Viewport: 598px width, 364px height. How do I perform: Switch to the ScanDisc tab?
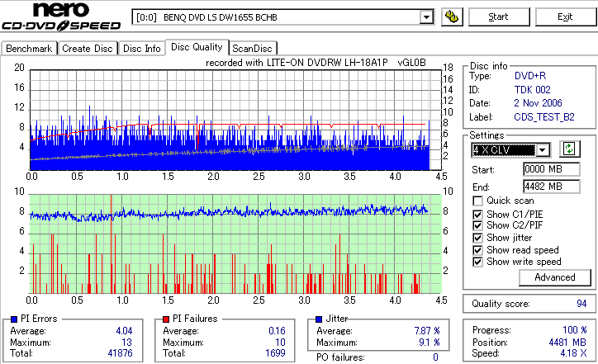[252, 49]
